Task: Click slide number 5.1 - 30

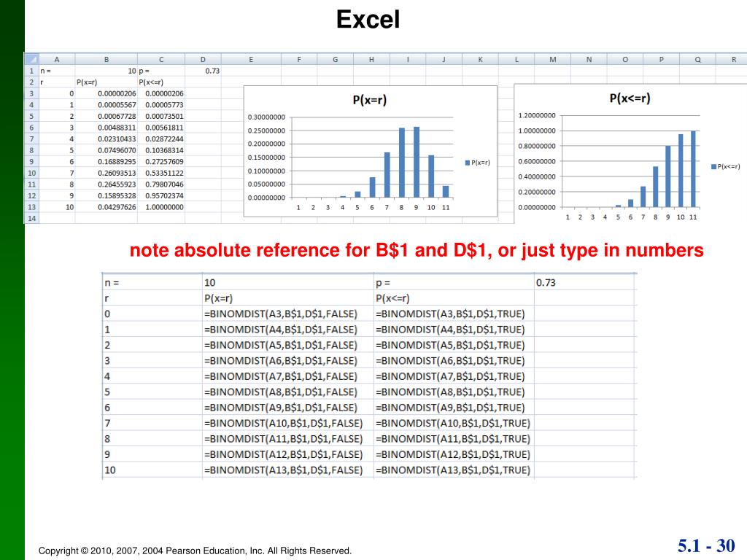Action: tap(706, 545)
